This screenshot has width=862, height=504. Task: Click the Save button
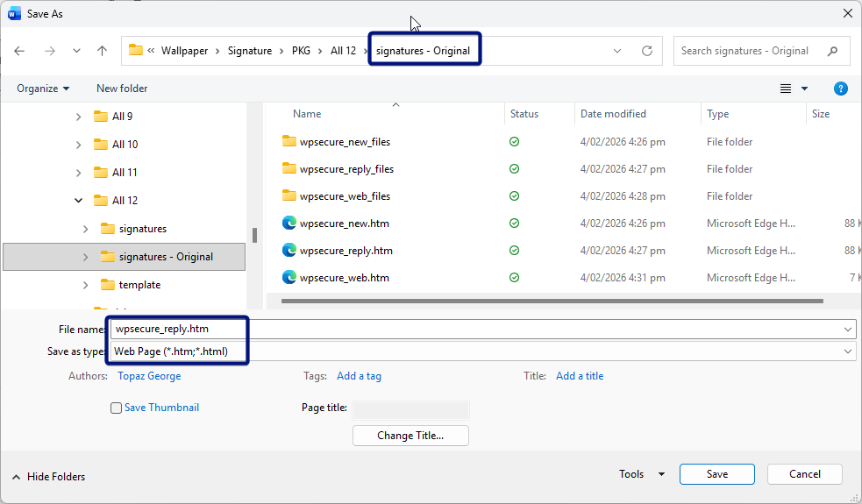(716, 474)
